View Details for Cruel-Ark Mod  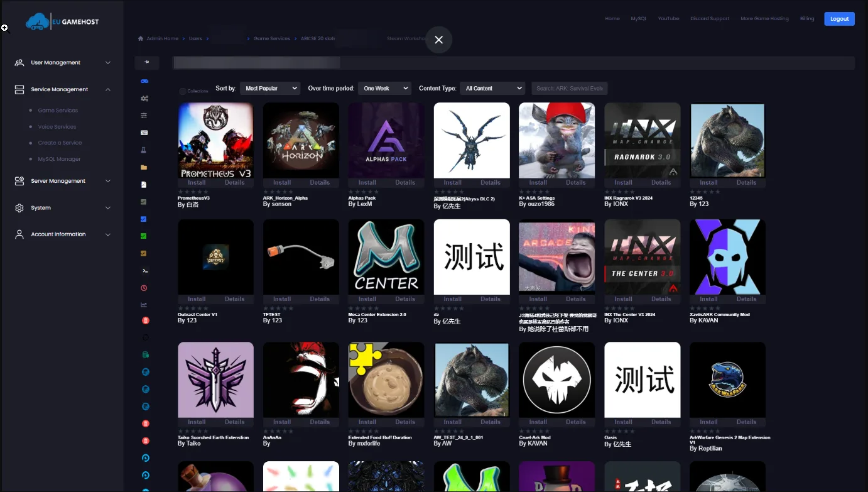tap(576, 422)
